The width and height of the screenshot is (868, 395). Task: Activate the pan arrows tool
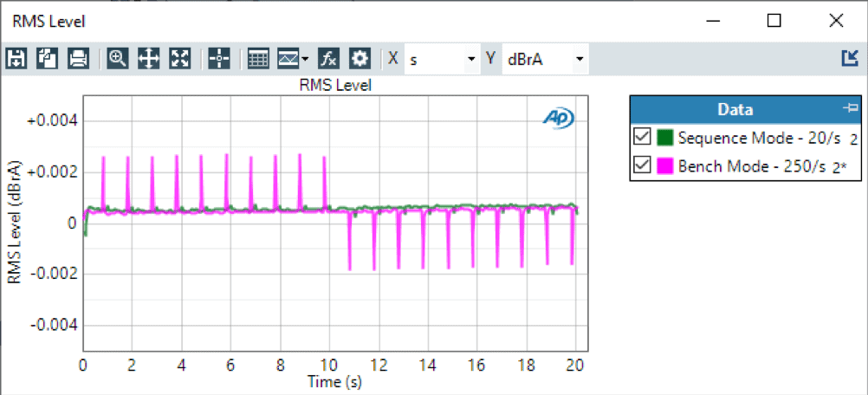(149, 59)
